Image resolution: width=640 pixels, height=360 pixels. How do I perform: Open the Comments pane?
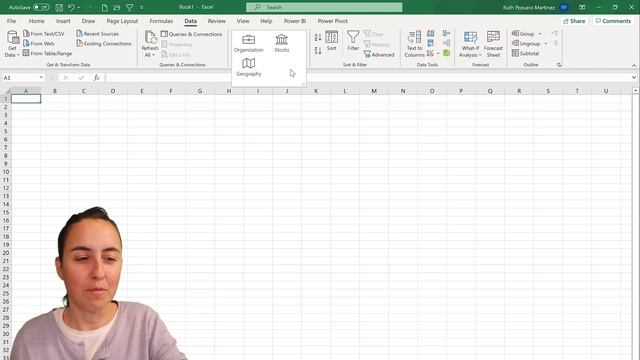[613, 21]
